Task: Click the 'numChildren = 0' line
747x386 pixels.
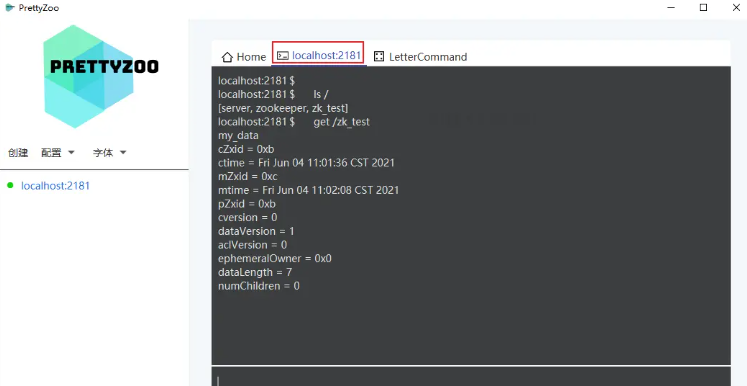Action: (x=259, y=286)
